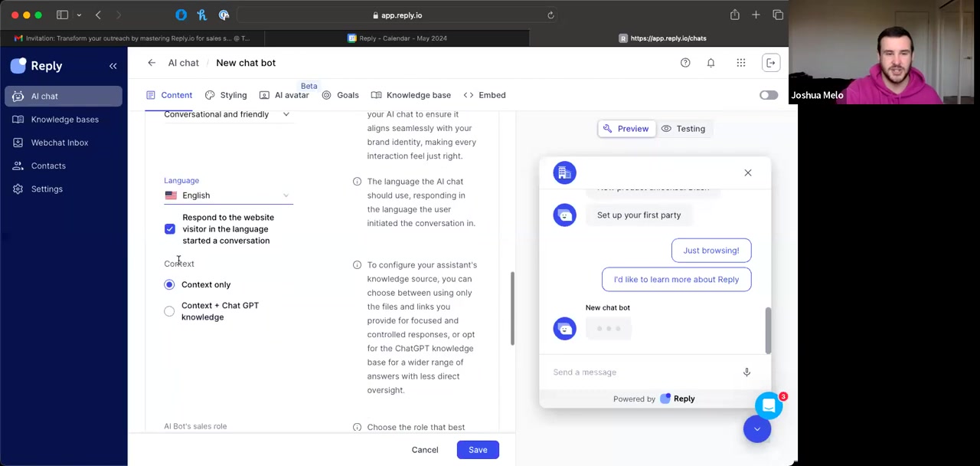Click the blue chevron-down floating button

(757, 429)
